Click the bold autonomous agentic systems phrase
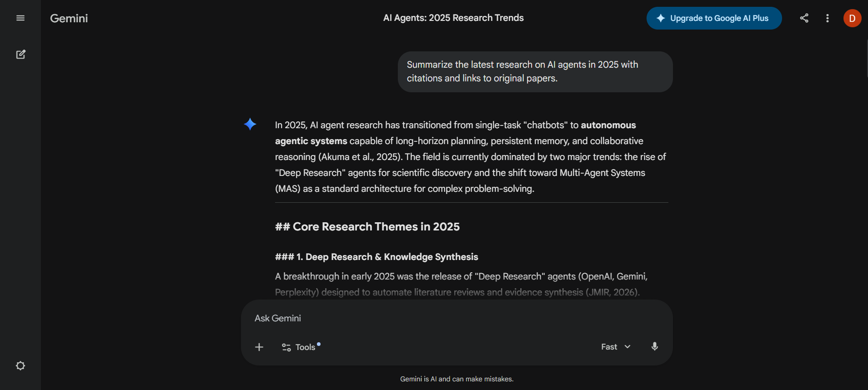868x390 pixels. 455,133
